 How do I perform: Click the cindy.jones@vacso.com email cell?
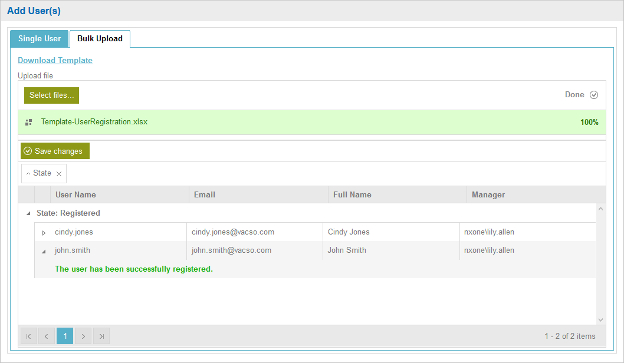(x=254, y=232)
